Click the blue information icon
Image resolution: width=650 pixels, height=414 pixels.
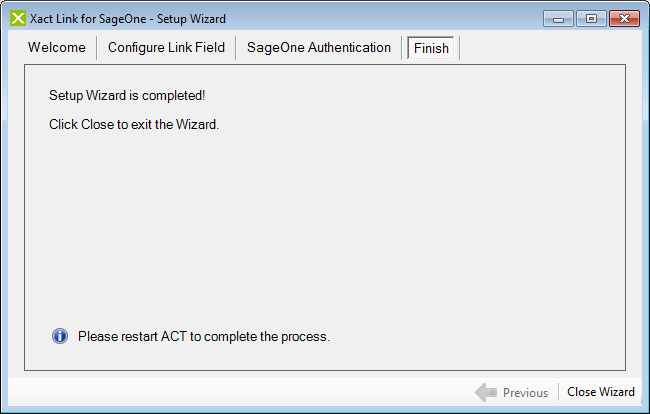click(x=60, y=336)
